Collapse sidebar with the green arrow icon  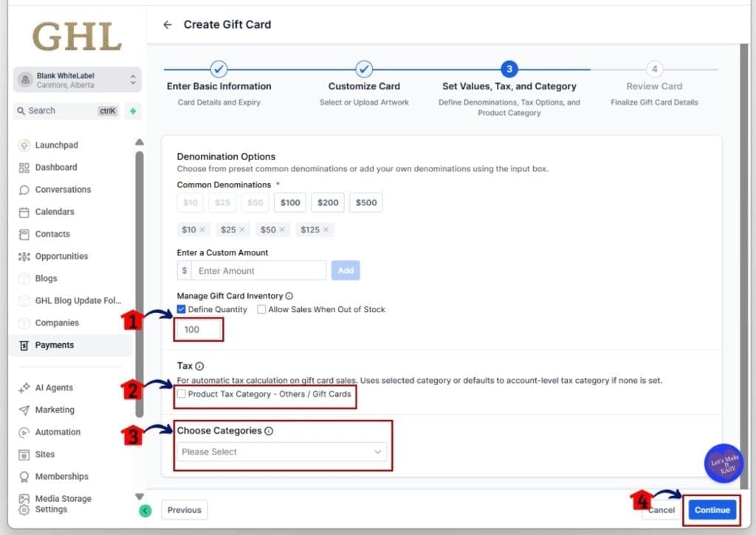[145, 510]
